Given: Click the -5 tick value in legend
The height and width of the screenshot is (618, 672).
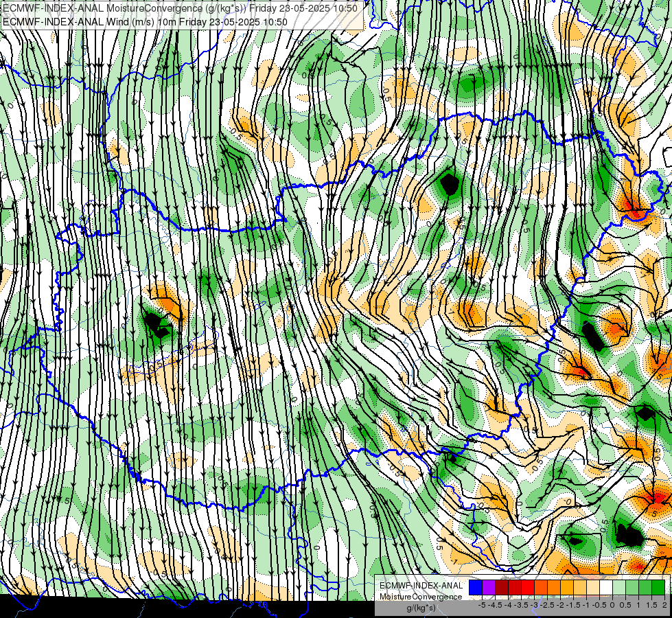Looking at the screenshot, I should (x=482, y=605).
